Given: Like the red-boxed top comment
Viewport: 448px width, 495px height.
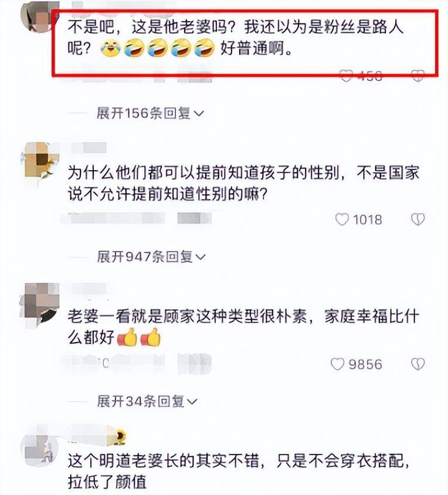Looking at the screenshot, I should pyautogui.click(x=346, y=76).
